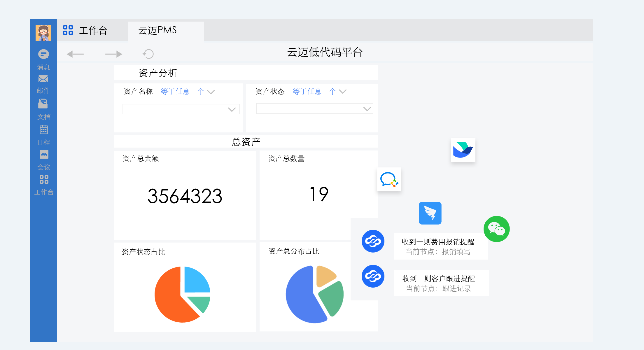Viewport: 644px width, 350px height.
Task: Click the back arrow navigation icon
Action: (75, 54)
